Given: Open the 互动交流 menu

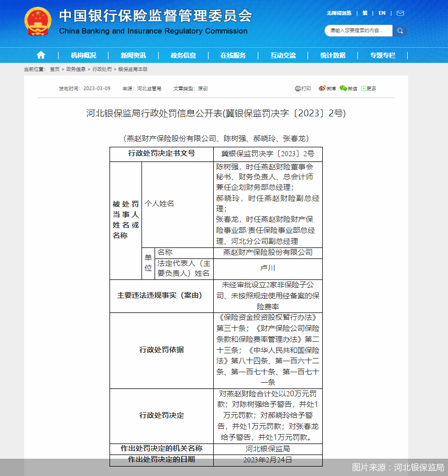Looking at the screenshot, I should tap(283, 55).
